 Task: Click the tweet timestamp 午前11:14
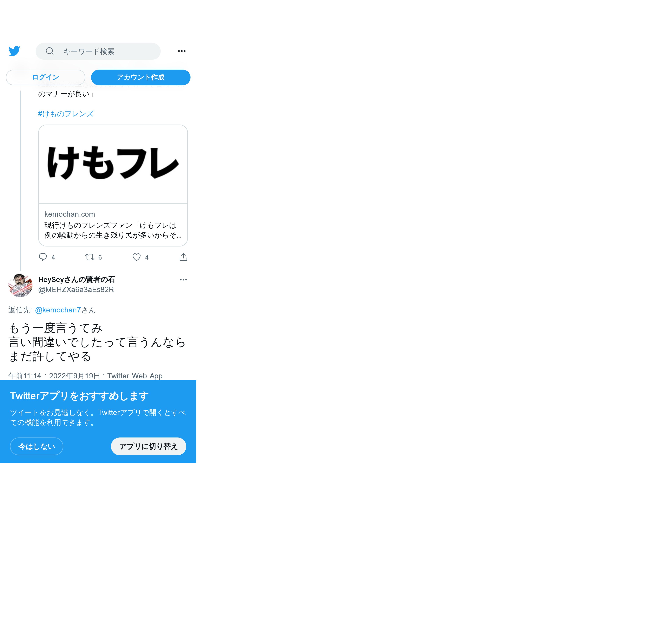coord(25,376)
